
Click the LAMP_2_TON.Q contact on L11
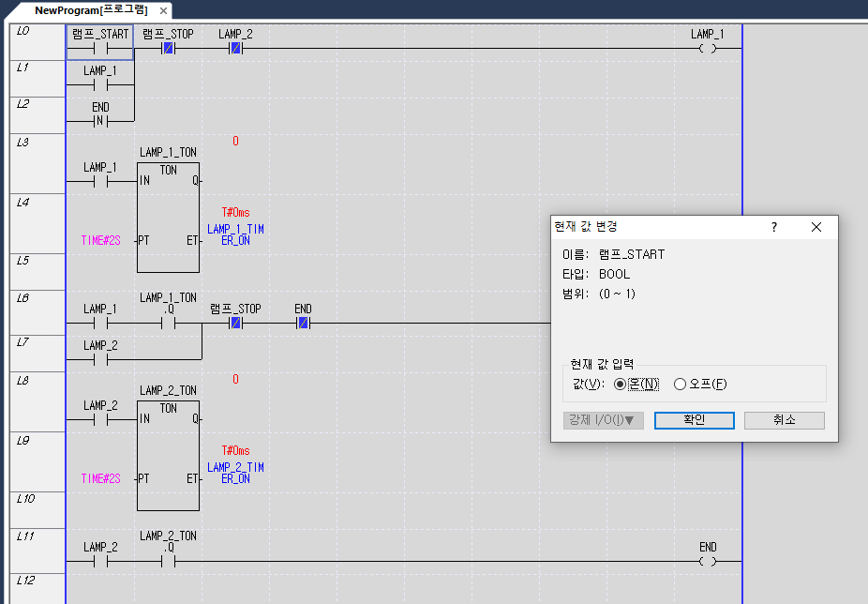[x=169, y=562]
